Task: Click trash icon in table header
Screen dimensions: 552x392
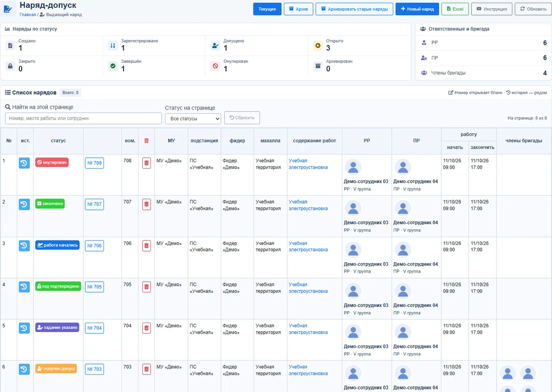Action: pyautogui.click(x=146, y=141)
